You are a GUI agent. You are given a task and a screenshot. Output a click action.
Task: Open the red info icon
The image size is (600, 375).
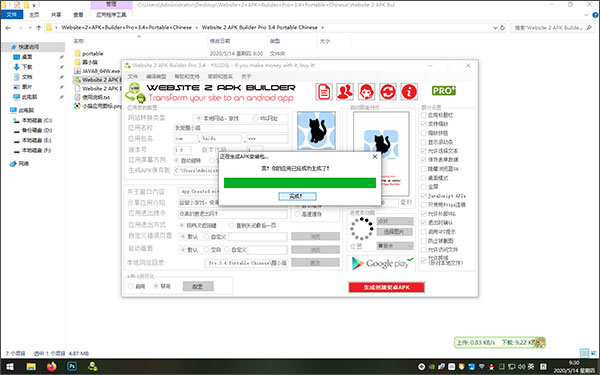click(x=409, y=92)
